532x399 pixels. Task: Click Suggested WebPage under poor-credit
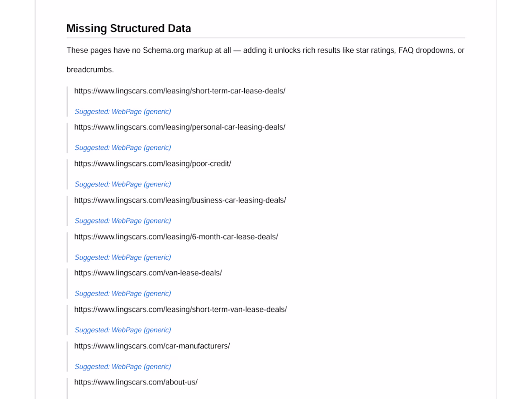[123, 184]
